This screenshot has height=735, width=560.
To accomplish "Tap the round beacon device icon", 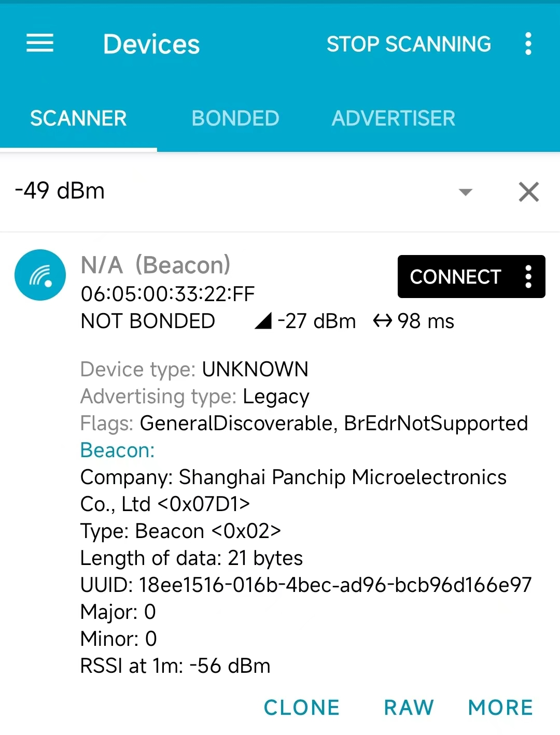I will coord(40,275).
